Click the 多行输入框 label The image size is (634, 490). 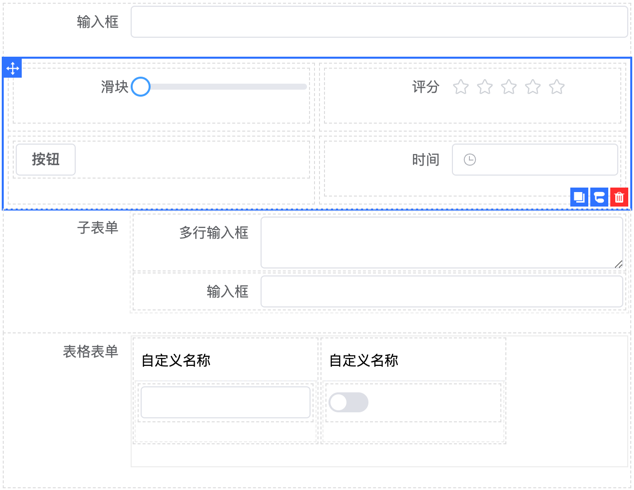[214, 232]
